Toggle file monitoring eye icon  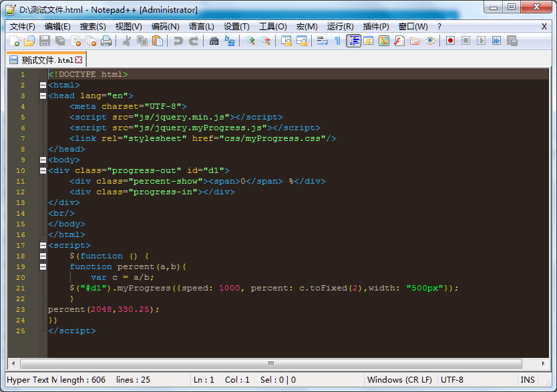click(430, 41)
